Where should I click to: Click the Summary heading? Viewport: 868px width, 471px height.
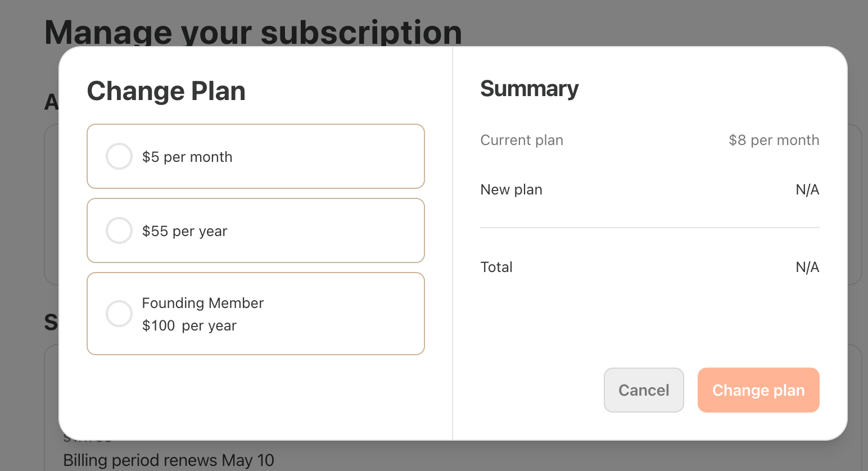(x=529, y=88)
